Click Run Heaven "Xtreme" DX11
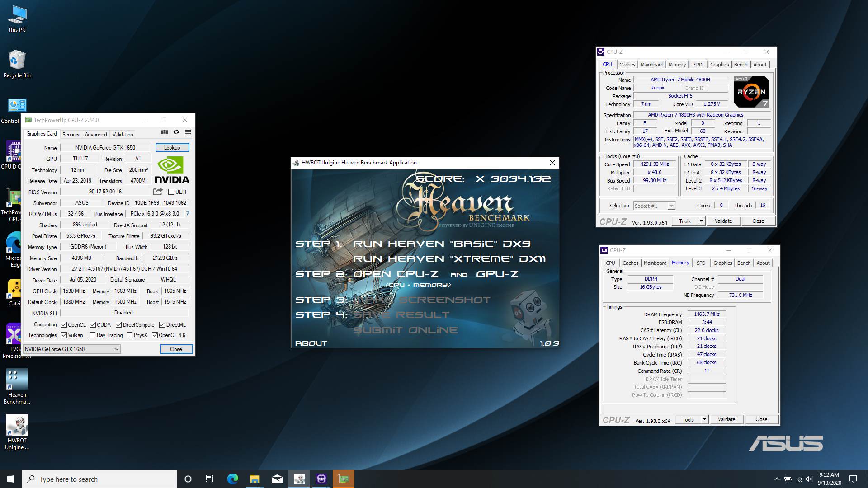 449,259
